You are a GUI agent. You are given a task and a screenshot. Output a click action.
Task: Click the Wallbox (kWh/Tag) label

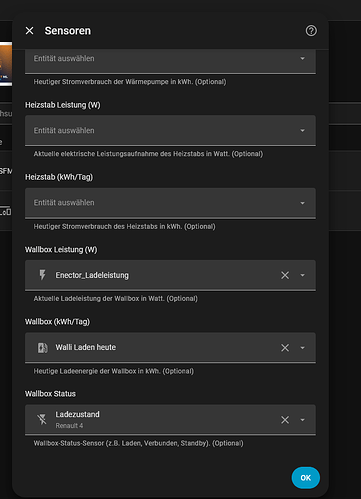57,322
